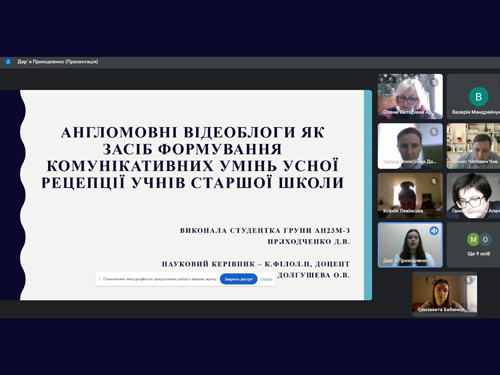Click the drag handle icon on the sharing notification bar
500x375 pixels.
pyautogui.click(x=99, y=279)
